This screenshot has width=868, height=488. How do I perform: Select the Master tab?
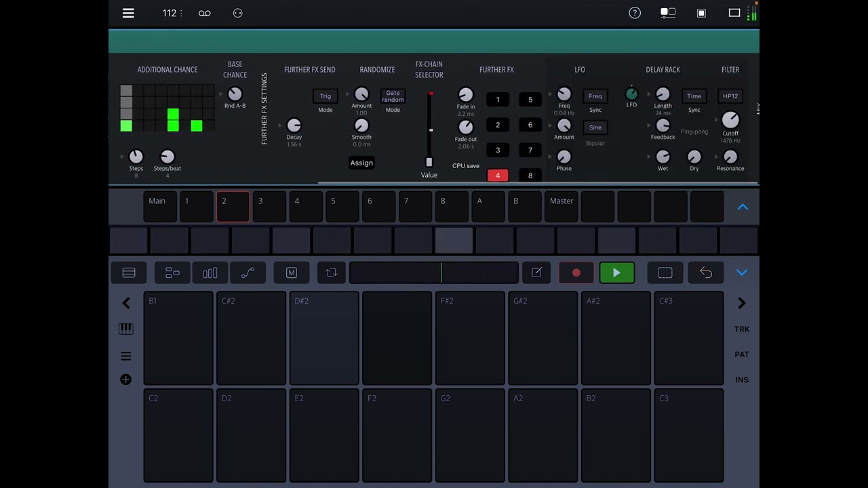click(562, 207)
